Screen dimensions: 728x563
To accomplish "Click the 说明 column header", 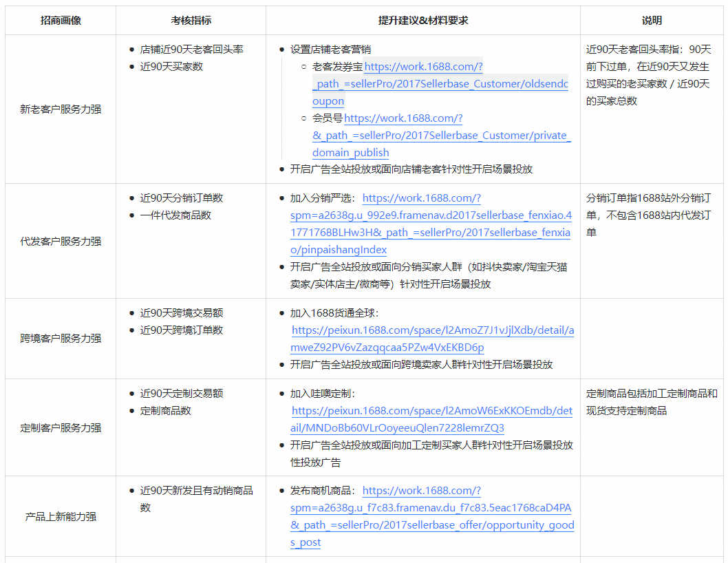I will [651, 21].
